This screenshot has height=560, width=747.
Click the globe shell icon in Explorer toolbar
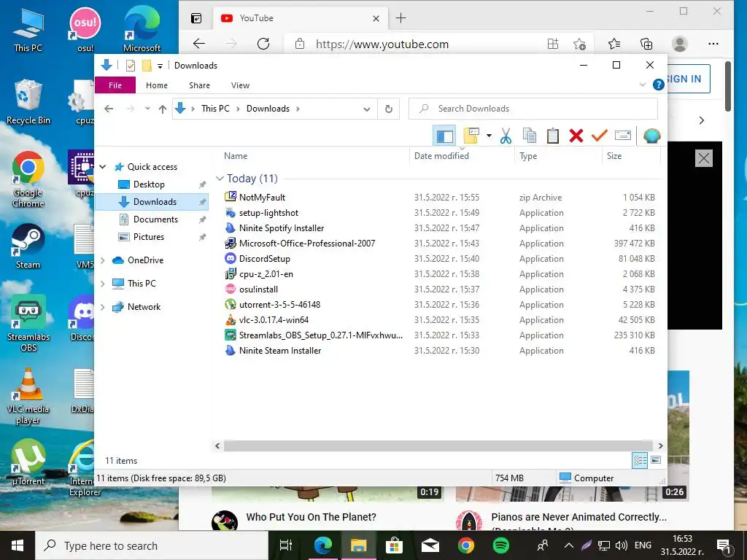click(x=651, y=136)
